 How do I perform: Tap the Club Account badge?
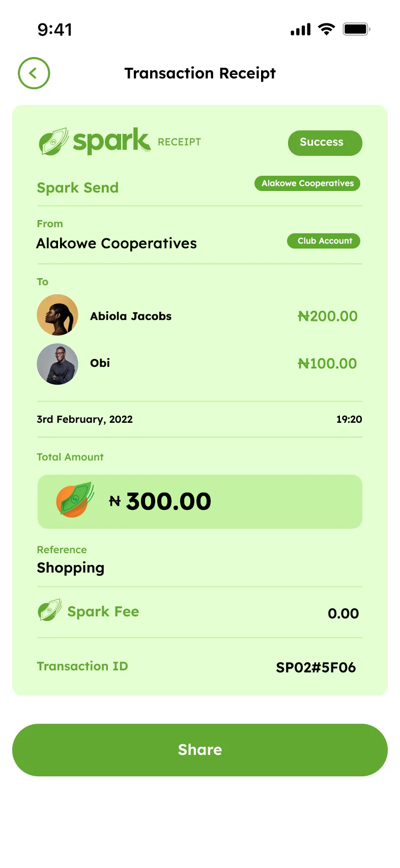click(x=324, y=241)
